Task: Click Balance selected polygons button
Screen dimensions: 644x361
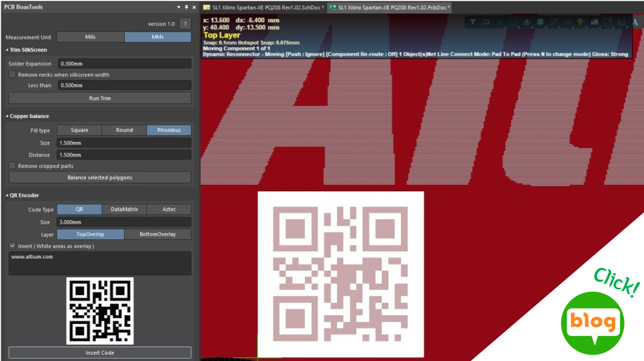Action: point(100,178)
